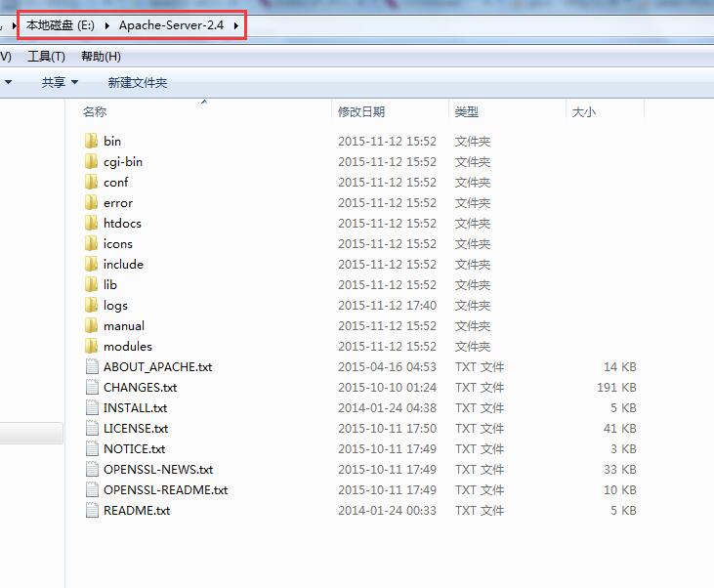Select the include folder icon
This screenshot has height=588, width=714.
(x=91, y=264)
